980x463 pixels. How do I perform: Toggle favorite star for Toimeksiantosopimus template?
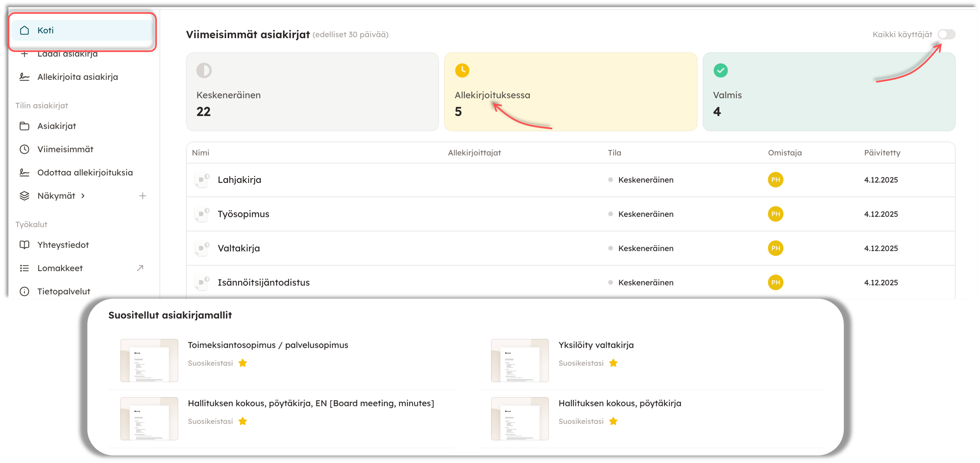(243, 363)
